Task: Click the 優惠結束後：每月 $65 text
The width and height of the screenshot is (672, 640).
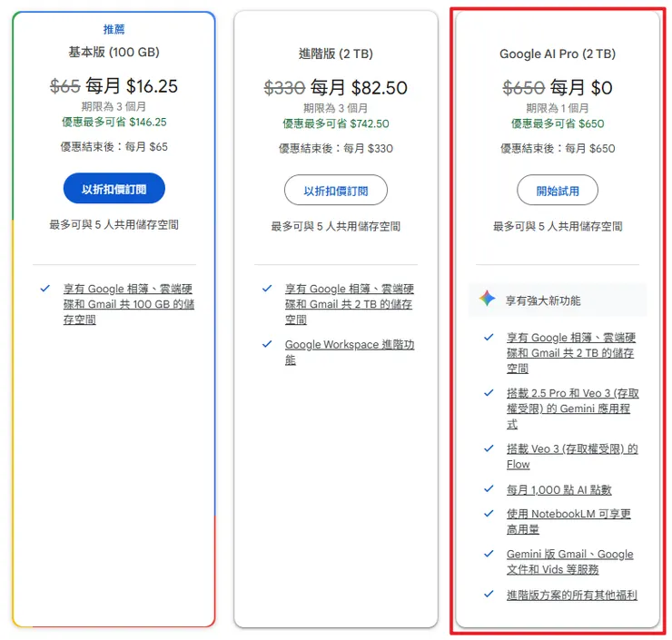Action: point(114,147)
